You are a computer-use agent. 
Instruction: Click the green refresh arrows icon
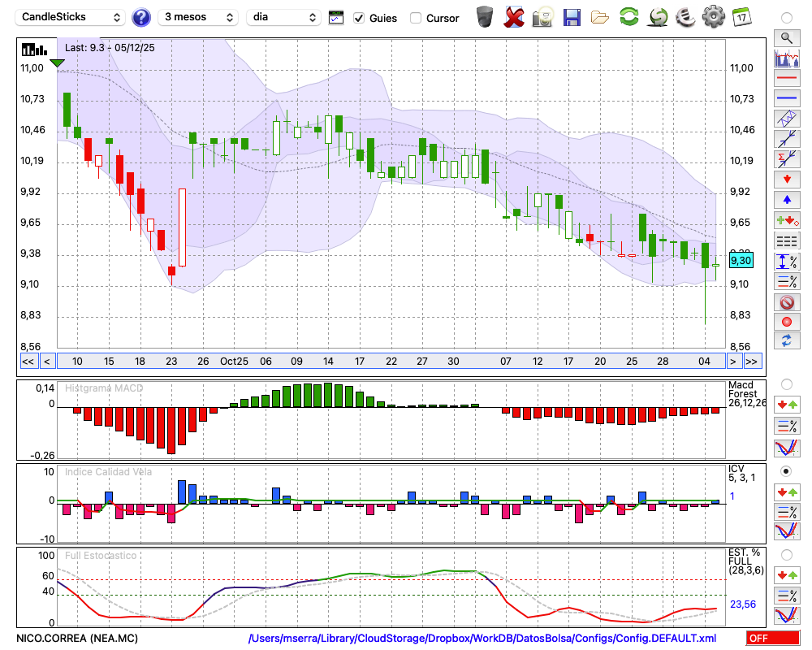coord(628,17)
